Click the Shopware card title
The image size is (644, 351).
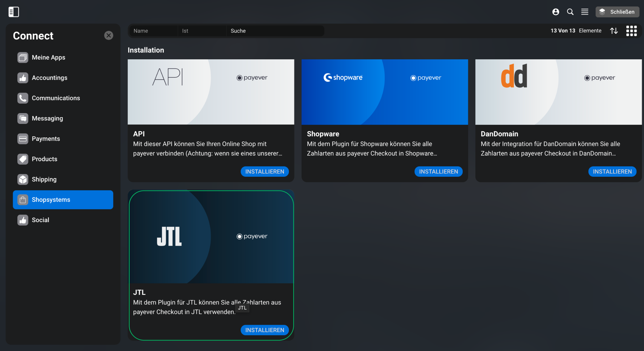(323, 134)
